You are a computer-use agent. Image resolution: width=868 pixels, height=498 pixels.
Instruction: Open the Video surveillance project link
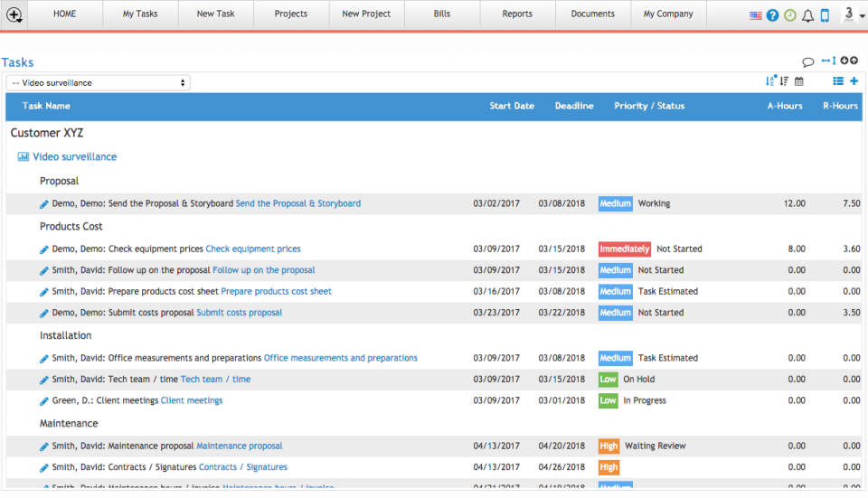pyautogui.click(x=75, y=156)
